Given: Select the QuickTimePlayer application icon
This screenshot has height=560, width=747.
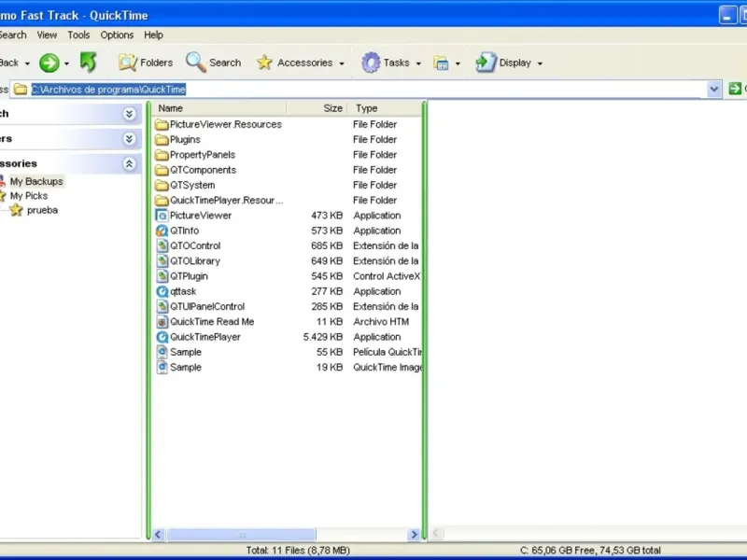Looking at the screenshot, I should [x=162, y=337].
